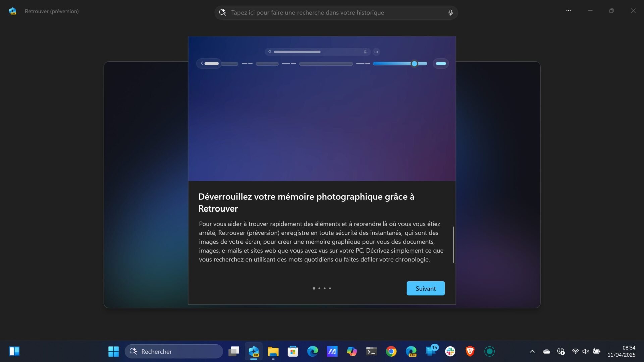
Task: Open the widgets panel on taskbar left
Action: (14, 351)
